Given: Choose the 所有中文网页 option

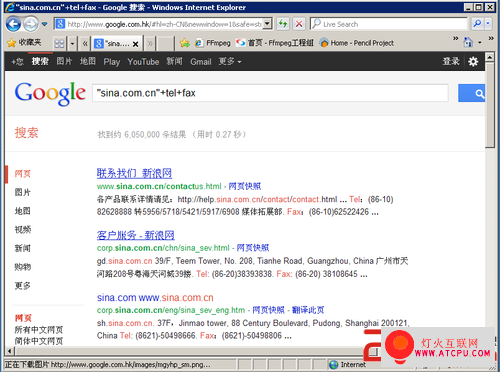Looking at the screenshot, I should tap(39, 330).
